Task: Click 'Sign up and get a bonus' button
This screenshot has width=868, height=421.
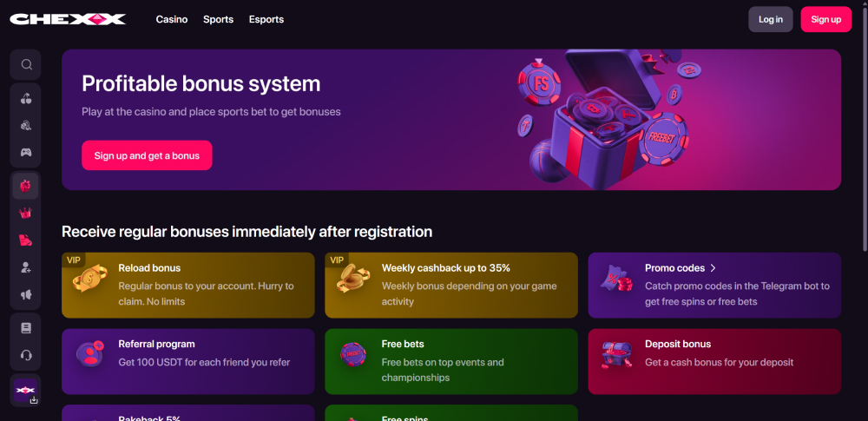Action: click(x=147, y=155)
